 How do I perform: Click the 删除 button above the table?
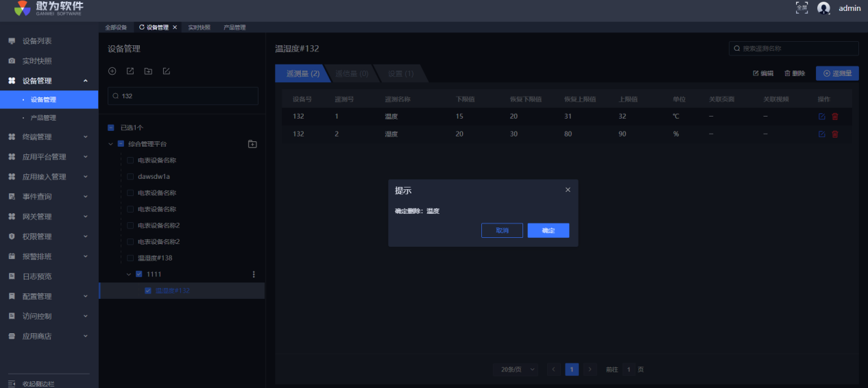pos(795,73)
